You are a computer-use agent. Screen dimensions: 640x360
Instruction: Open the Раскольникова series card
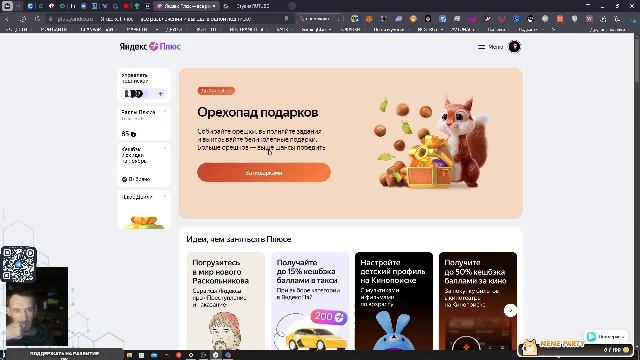(226, 301)
